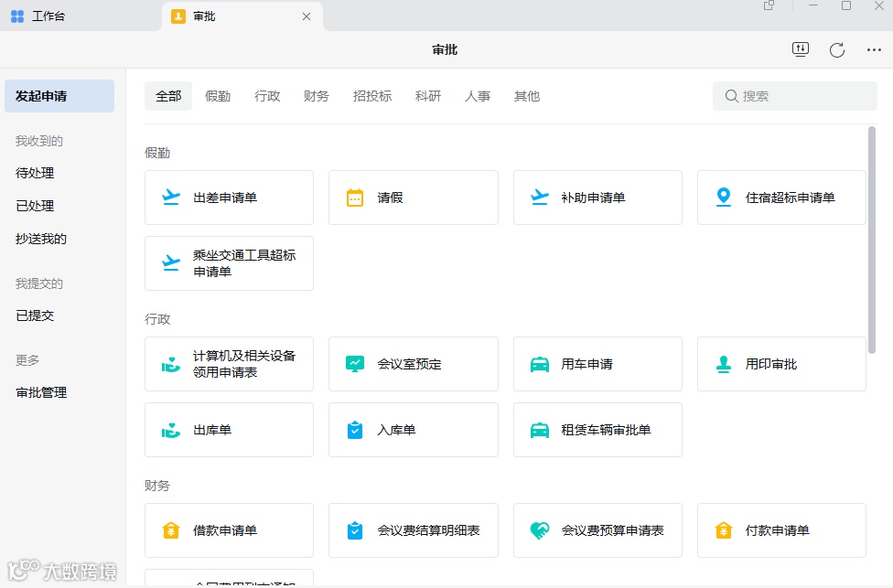The height and width of the screenshot is (588, 893).
Task: Click the 住宿超标申请单 location pin icon
Action: [x=724, y=198]
